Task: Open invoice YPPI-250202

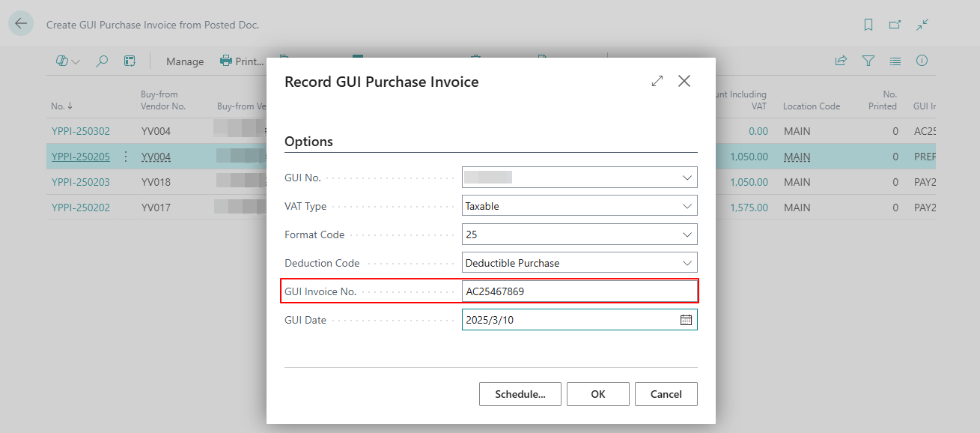Action: point(81,208)
